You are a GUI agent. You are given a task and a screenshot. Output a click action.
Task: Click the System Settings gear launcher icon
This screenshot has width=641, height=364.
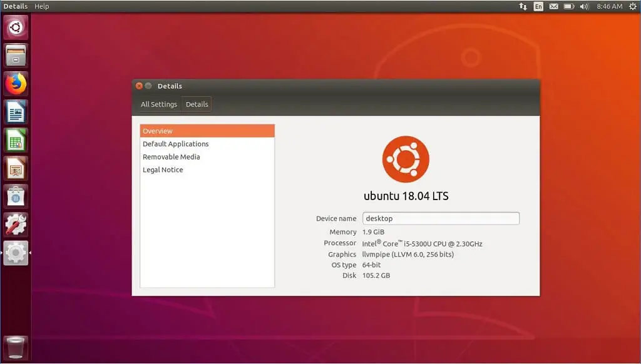point(16,253)
